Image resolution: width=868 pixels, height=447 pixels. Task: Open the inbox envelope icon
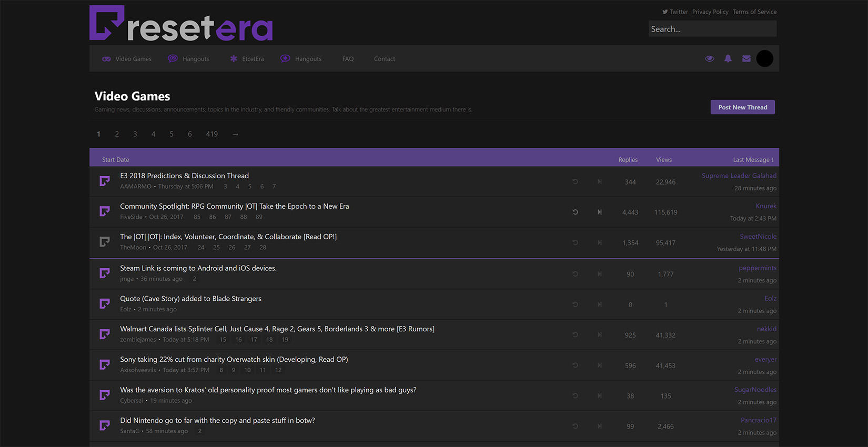click(746, 58)
